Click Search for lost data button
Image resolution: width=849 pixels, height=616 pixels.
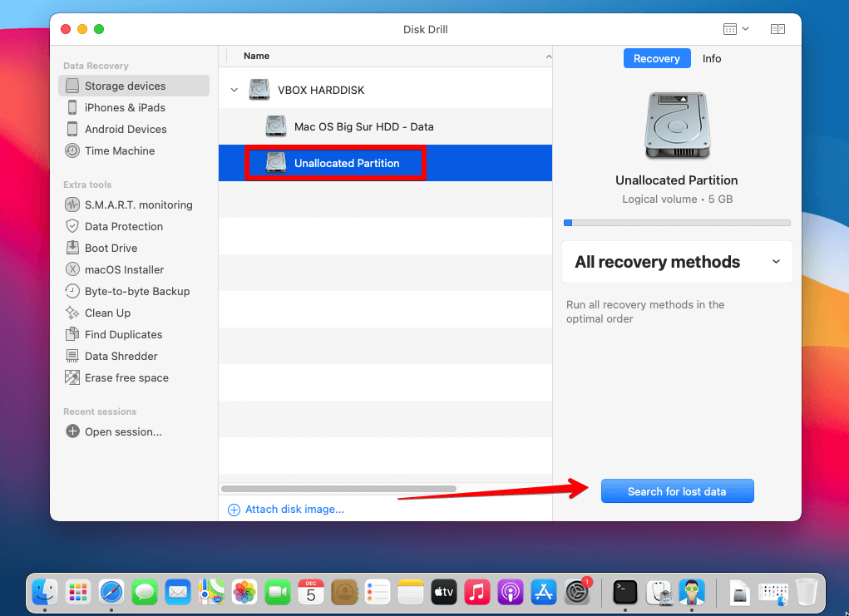click(x=677, y=491)
